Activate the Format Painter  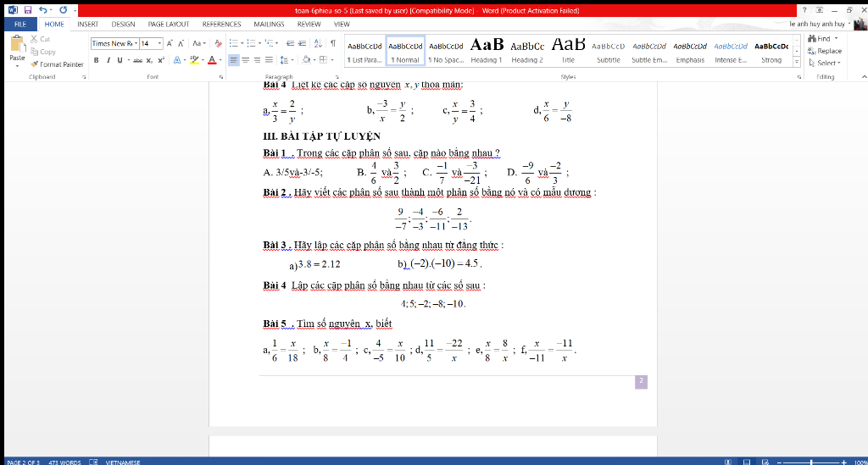pos(57,64)
